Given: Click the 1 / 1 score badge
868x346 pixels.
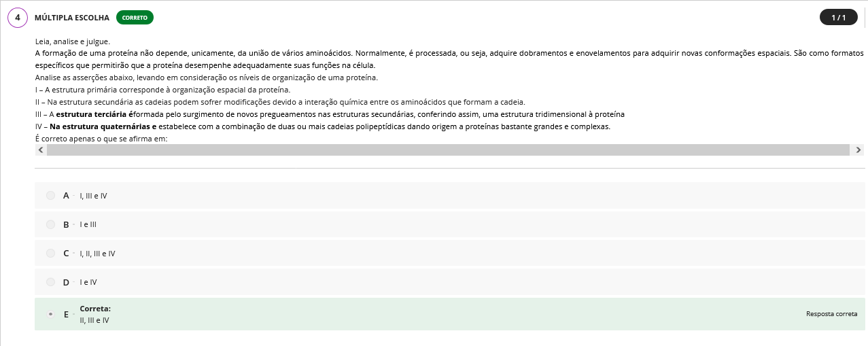Looking at the screenshot, I should coord(838,18).
